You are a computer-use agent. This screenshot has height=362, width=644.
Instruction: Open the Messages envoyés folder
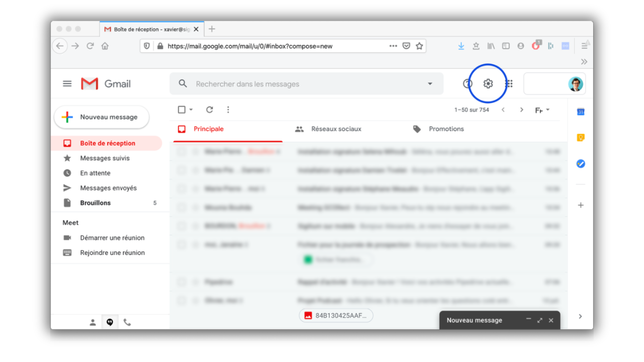tap(108, 188)
